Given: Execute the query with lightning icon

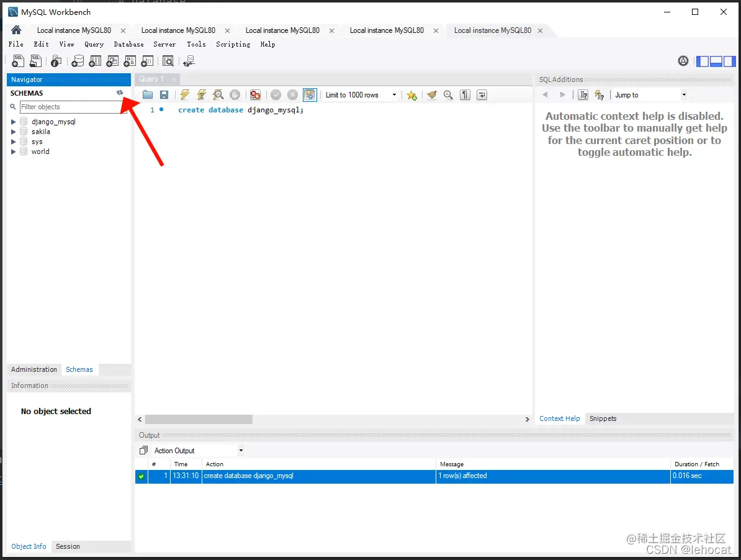Looking at the screenshot, I should pyautogui.click(x=185, y=95).
